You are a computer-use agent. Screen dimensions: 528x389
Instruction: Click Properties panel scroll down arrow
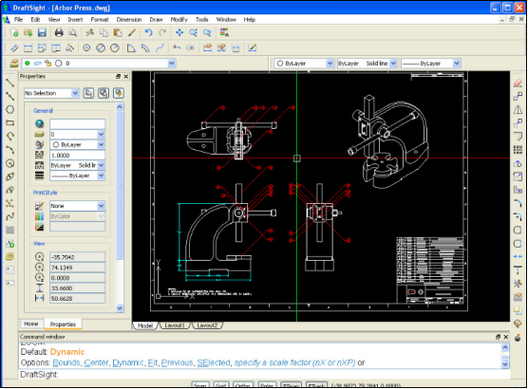[x=120, y=308]
